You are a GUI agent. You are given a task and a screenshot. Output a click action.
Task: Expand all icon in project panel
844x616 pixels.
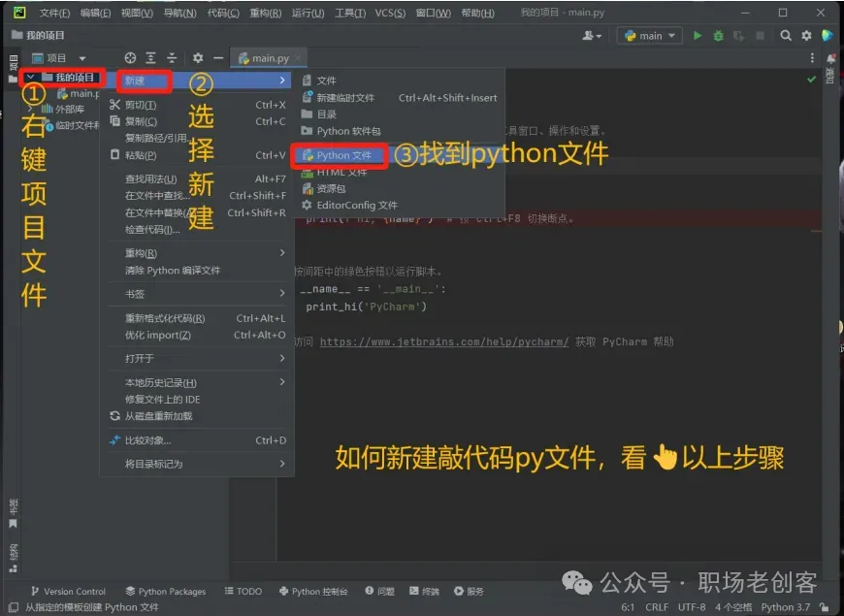point(150,57)
